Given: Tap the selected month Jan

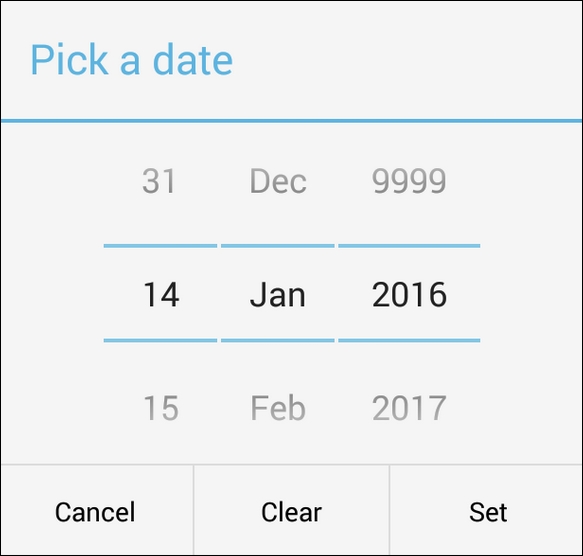Looking at the screenshot, I should click(278, 295).
